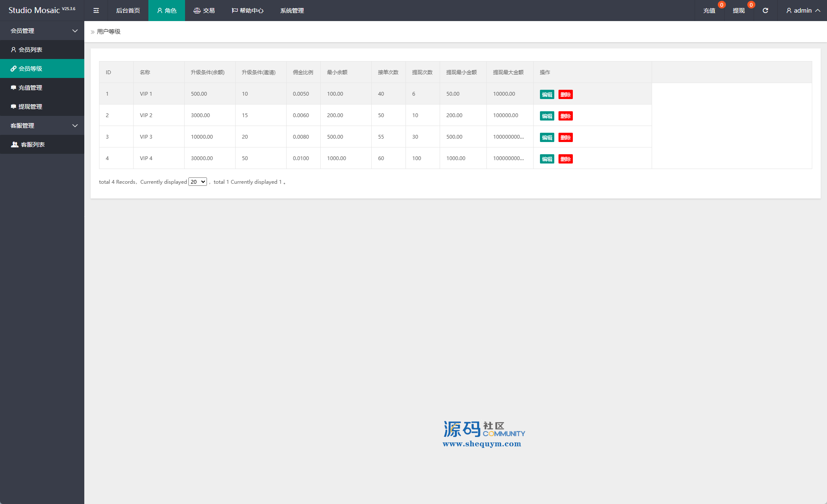Open records per page dropdown
Screen dimensions: 827x504
tap(197, 182)
